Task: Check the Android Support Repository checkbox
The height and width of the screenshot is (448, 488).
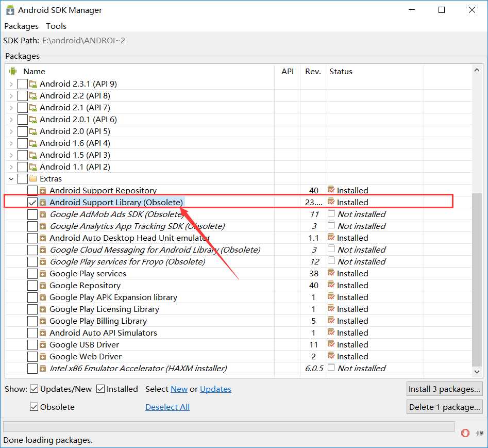Action: [x=32, y=191]
